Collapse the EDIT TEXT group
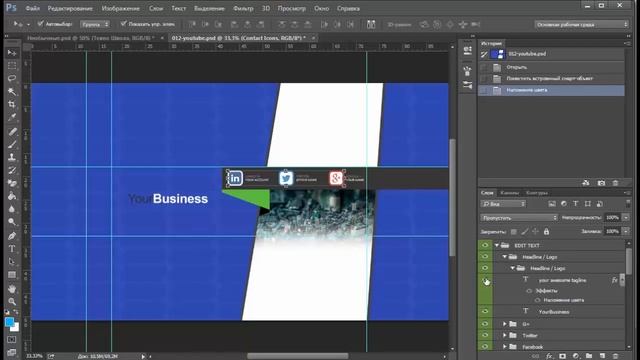This screenshot has height=360, width=640. pyautogui.click(x=497, y=245)
